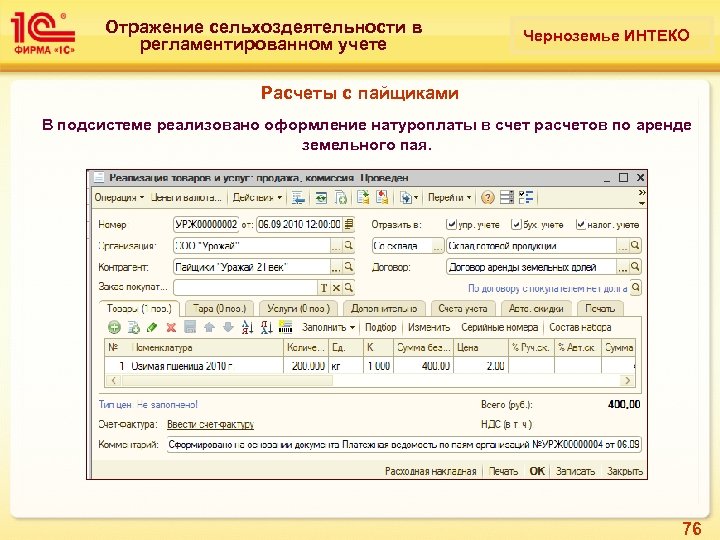
Task: Open Организация selection ellipsis button
Action: pos(336,246)
